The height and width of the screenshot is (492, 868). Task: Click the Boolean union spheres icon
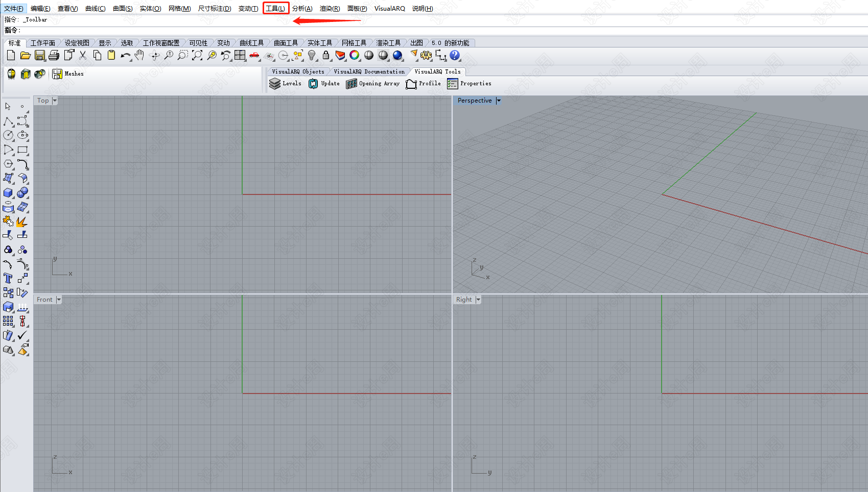[x=22, y=192]
